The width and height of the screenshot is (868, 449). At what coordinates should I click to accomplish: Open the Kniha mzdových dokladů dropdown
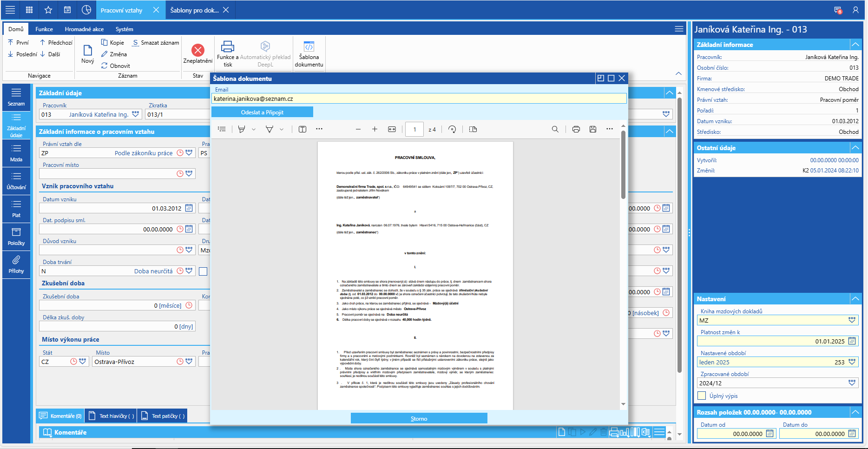click(852, 320)
